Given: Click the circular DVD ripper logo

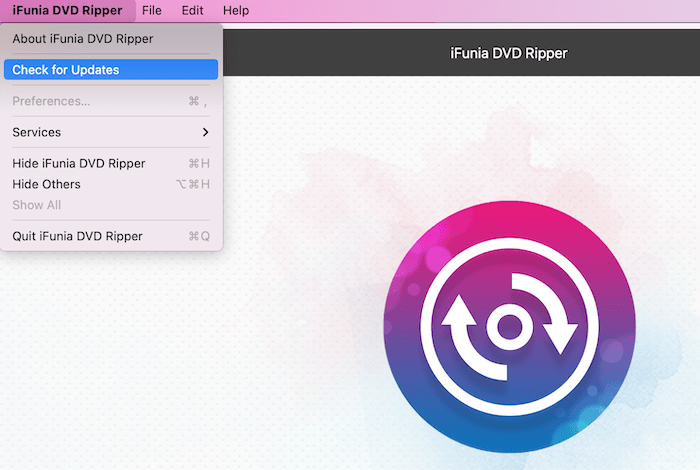Looking at the screenshot, I should tap(508, 325).
